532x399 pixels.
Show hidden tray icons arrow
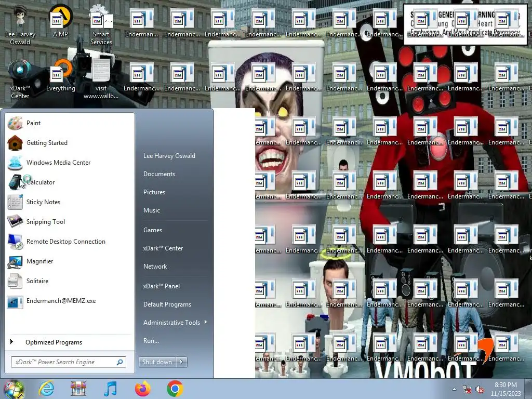pyautogui.click(x=454, y=390)
